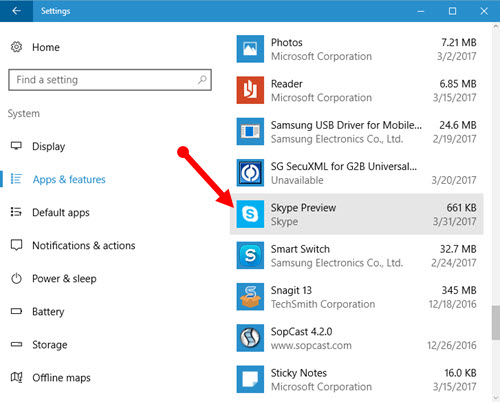500x402 pixels.
Task: Open Notifications & actions
Action: tap(84, 245)
